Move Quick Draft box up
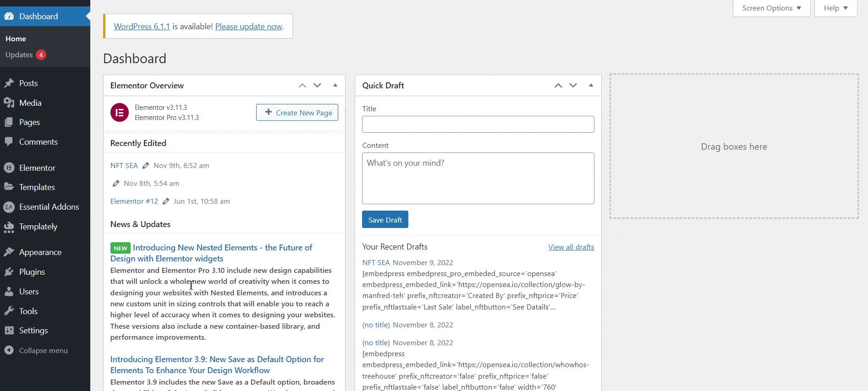 click(558, 86)
